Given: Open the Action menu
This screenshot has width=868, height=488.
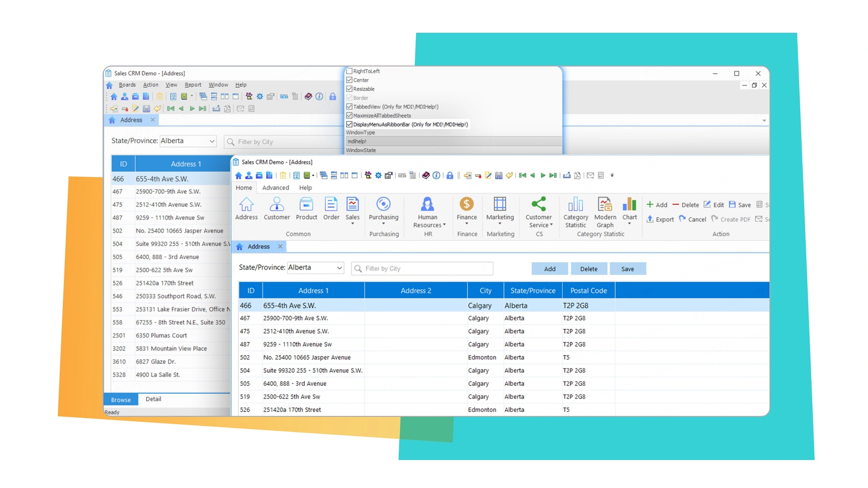Looking at the screenshot, I should tap(150, 85).
